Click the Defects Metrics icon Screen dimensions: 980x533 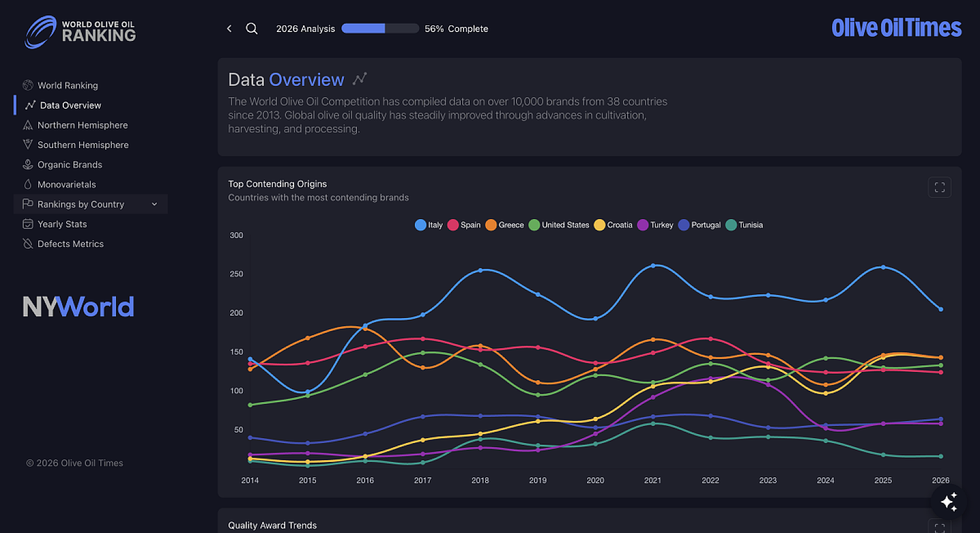click(28, 244)
